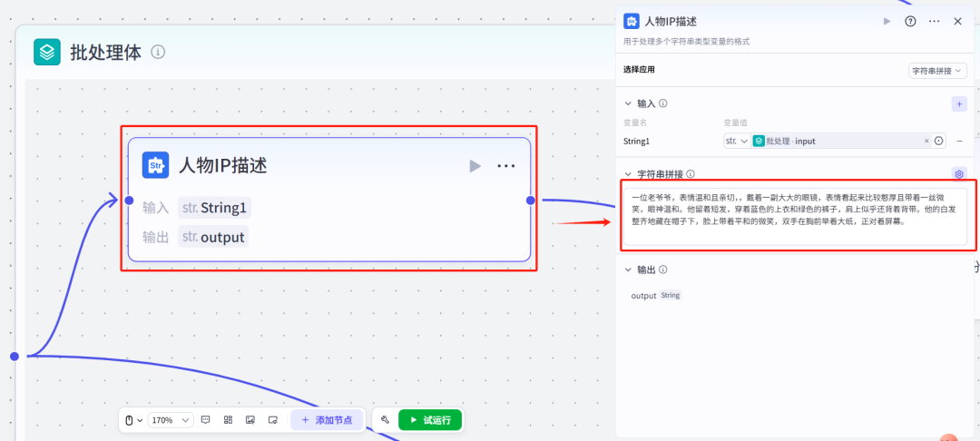
Task: Click the green 试运行 button
Action: (x=430, y=420)
